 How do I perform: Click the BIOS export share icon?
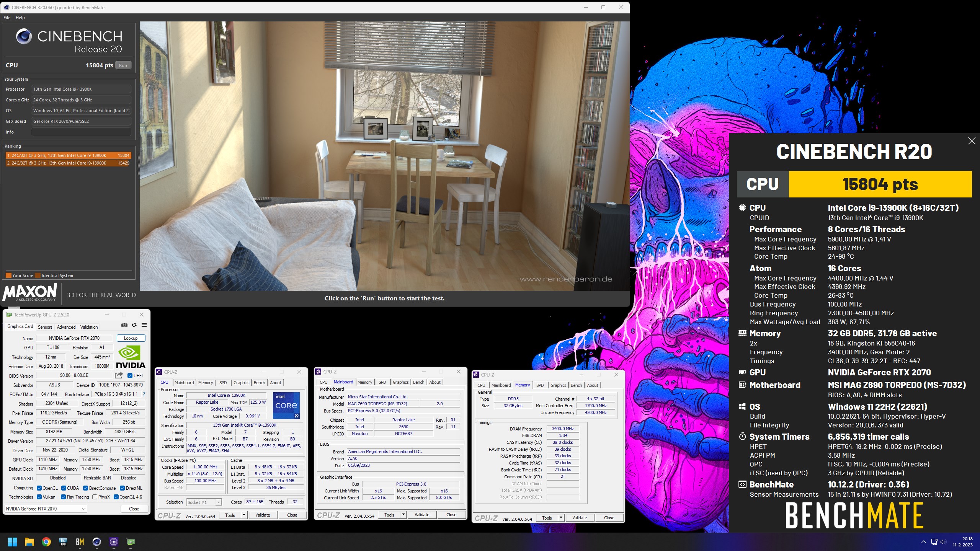tap(119, 375)
